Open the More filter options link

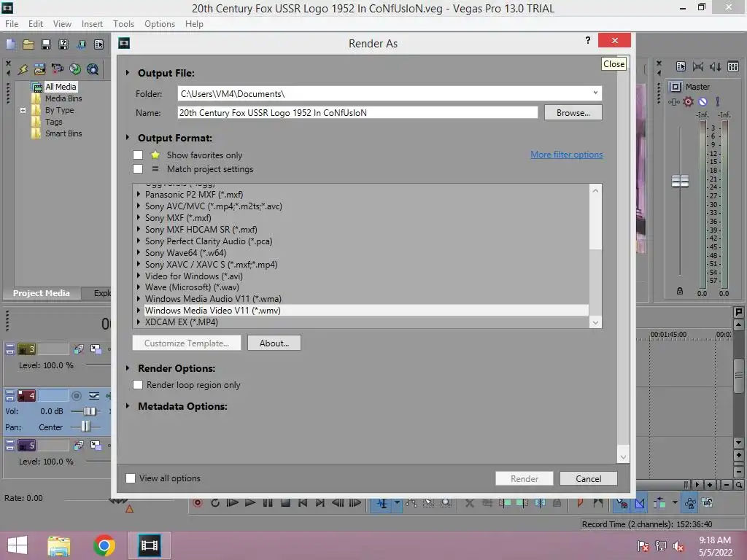(566, 155)
